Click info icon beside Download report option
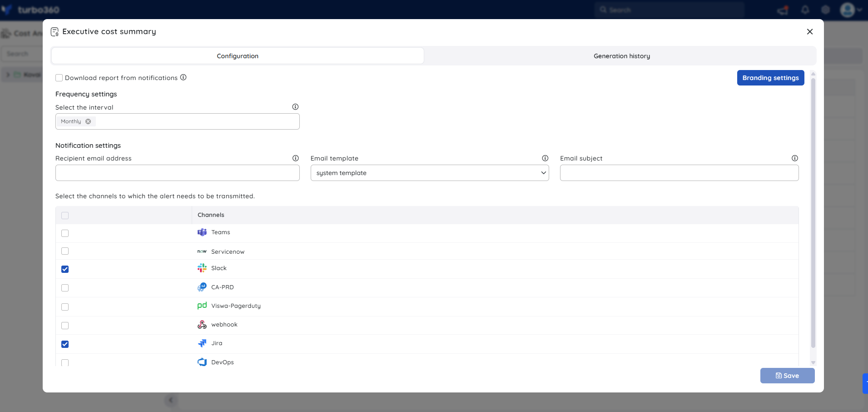Viewport: 868px width, 412px height. 184,77
